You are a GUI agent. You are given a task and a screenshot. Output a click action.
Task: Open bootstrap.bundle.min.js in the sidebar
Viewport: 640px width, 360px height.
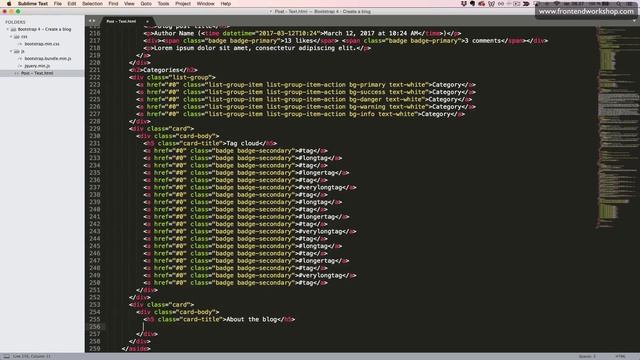(x=47, y=59)
